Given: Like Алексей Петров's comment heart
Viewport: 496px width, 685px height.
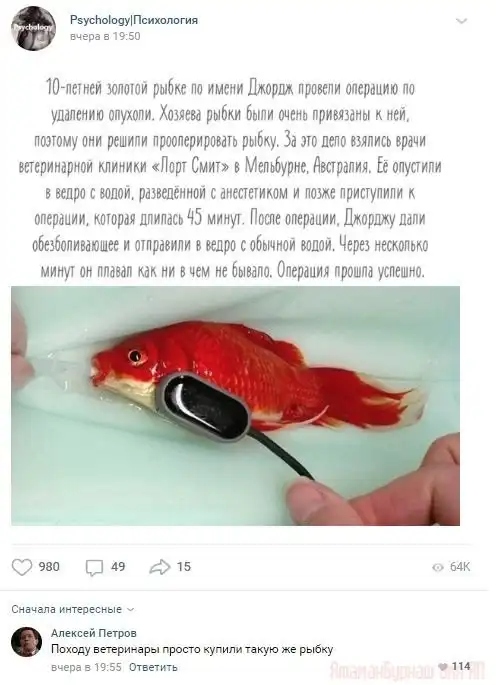Looking at the screenshot, I should (443, 666).
